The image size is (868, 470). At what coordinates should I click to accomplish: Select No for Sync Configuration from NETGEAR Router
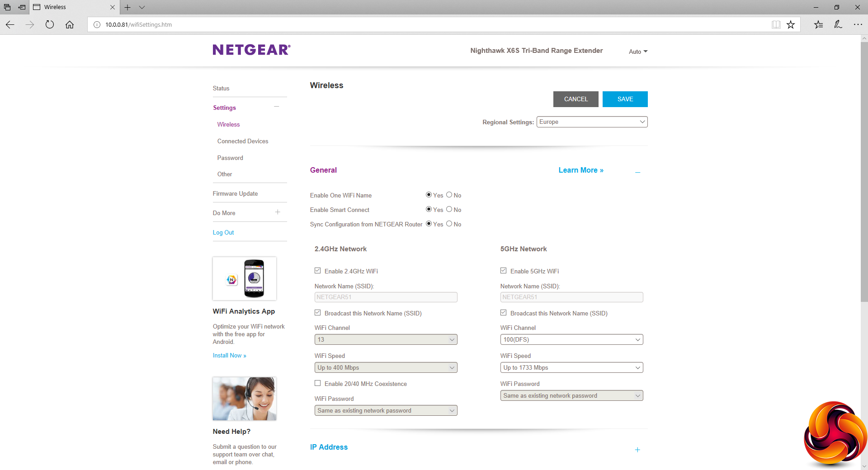(449, 224)
